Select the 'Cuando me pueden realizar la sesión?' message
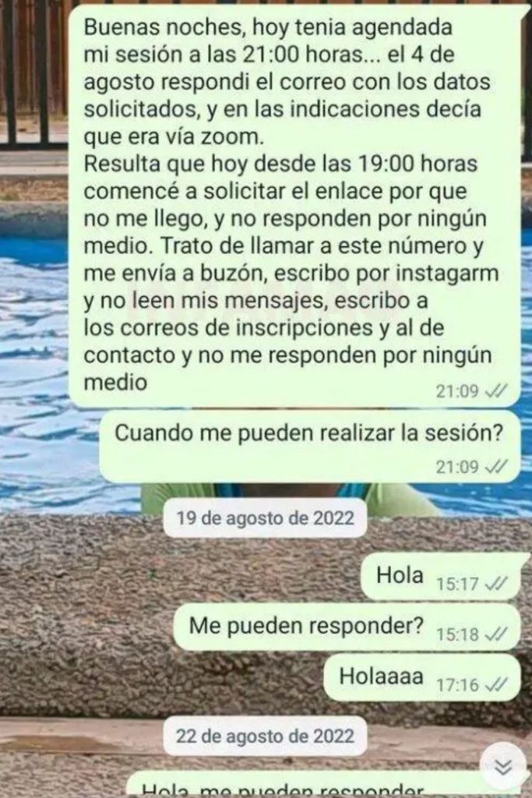This screenshot has width=532, height=798. click(x=309, y=448)
